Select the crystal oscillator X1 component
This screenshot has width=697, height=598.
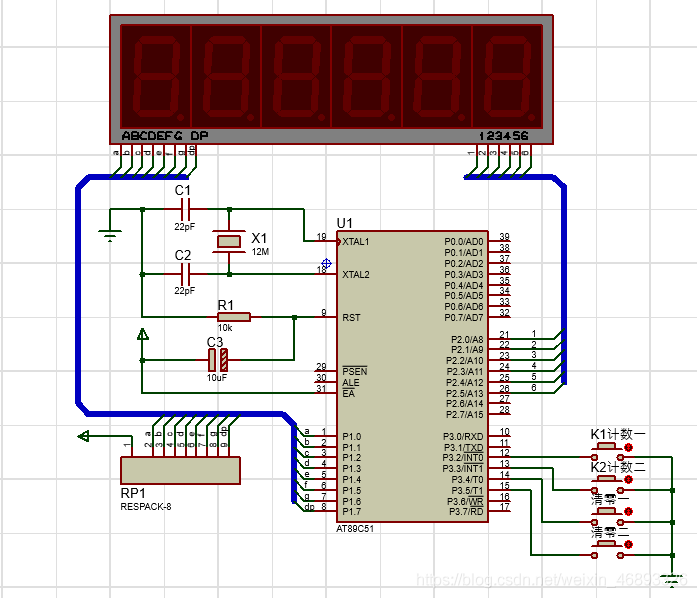pos(229,241)
